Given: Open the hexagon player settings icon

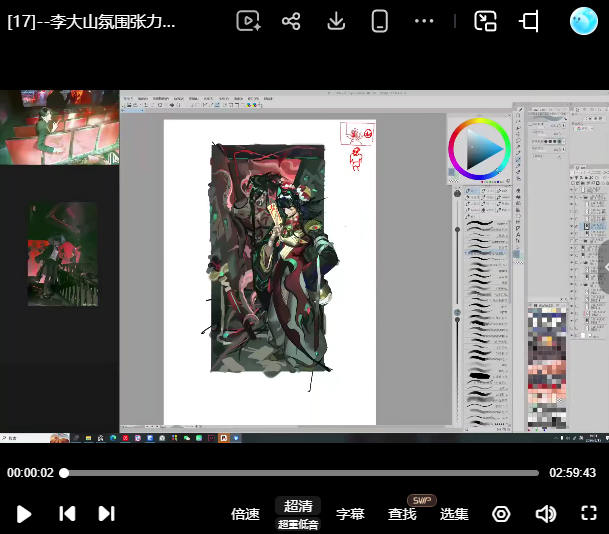Looking at the screenshot, I should tap(501, 514).
